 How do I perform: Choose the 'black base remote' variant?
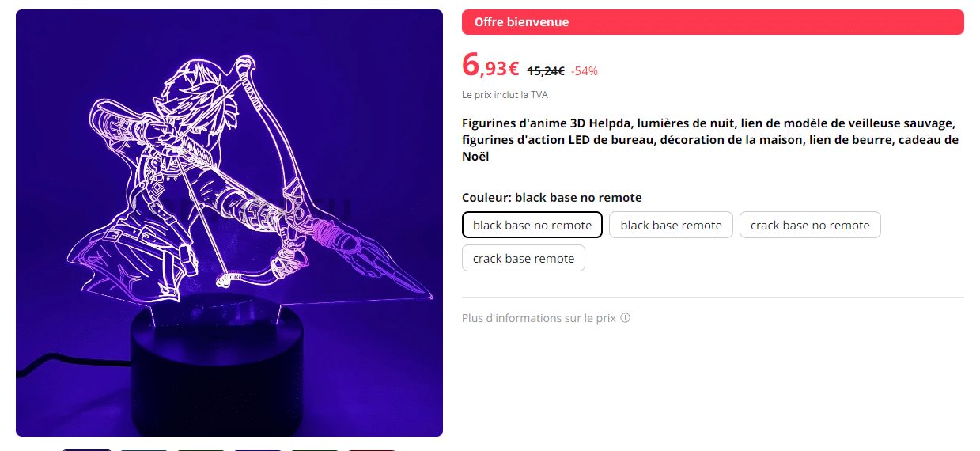click(671, 225)
